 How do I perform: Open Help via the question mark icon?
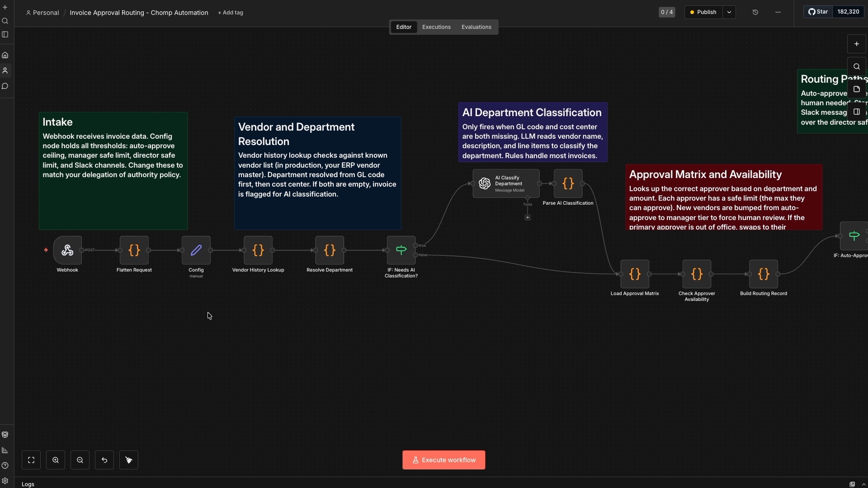[x=5, y=466]
